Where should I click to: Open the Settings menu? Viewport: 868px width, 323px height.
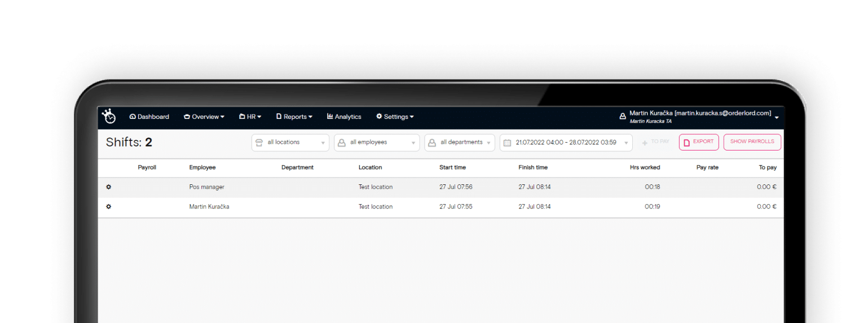pyautogui.click(x=395, y=117)
